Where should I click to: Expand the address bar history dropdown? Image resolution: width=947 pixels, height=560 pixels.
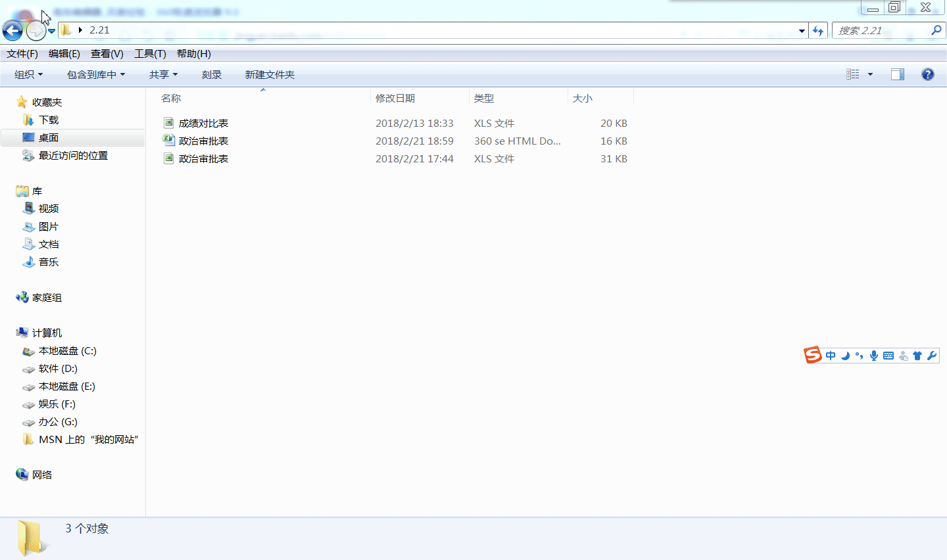point(802,30)
